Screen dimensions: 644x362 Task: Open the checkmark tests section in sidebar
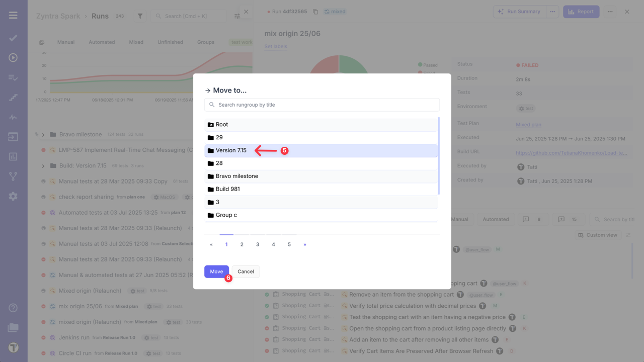click(x=13, y=38)
